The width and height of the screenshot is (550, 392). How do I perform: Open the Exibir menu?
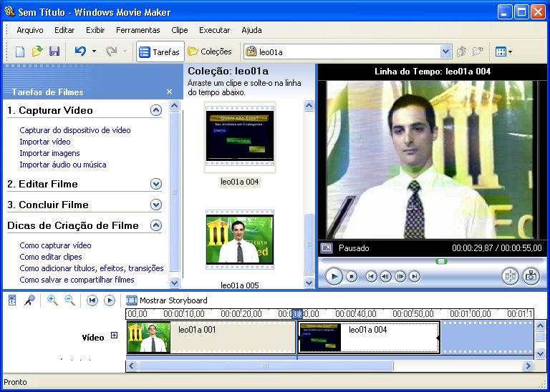[95, 30]
